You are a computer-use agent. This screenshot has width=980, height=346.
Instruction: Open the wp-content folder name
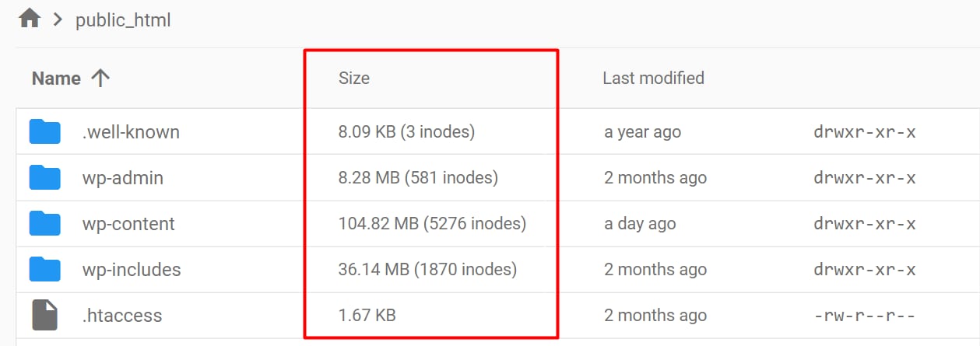(x=128, y=224)
